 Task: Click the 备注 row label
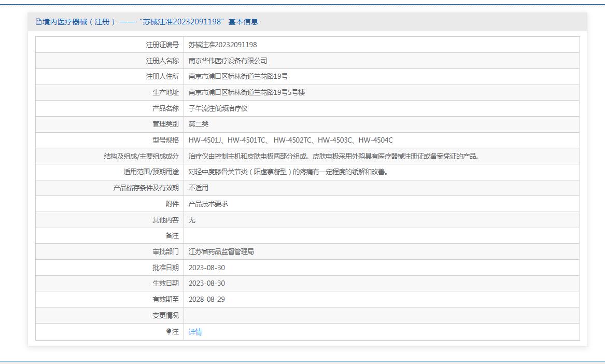pyautogui.click(x=172, y=235)
